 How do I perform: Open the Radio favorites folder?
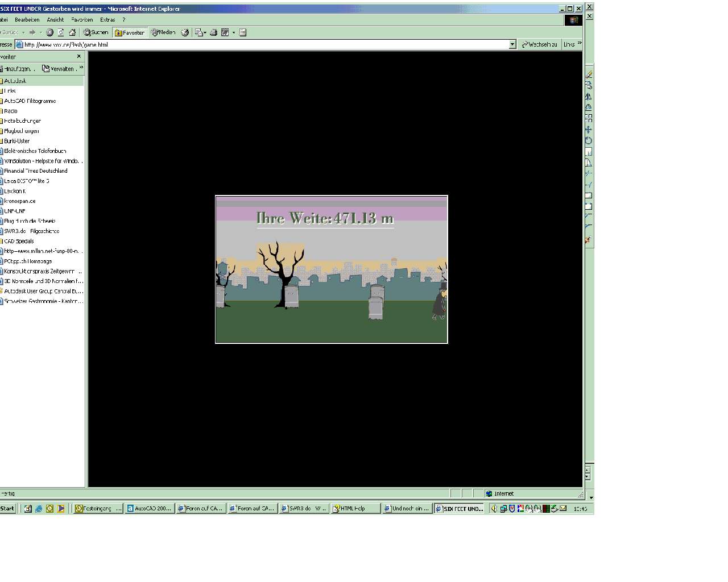(x=11, y=111)
